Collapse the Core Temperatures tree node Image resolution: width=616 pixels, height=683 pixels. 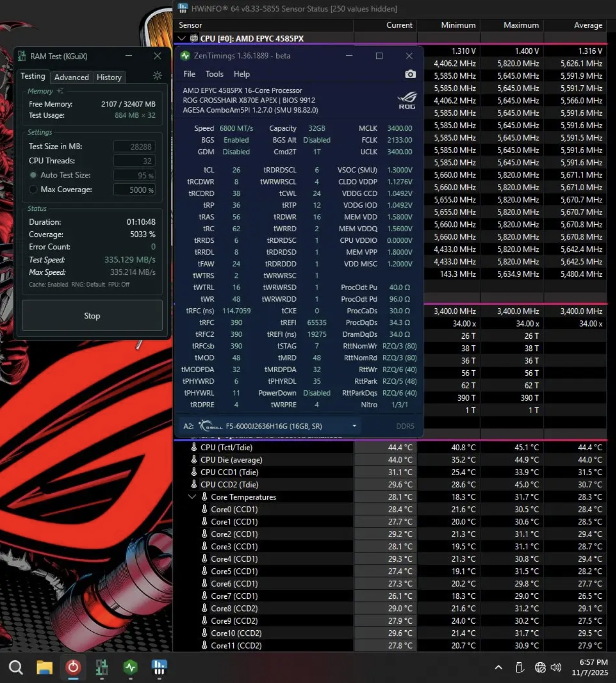(x=192, y=497)
